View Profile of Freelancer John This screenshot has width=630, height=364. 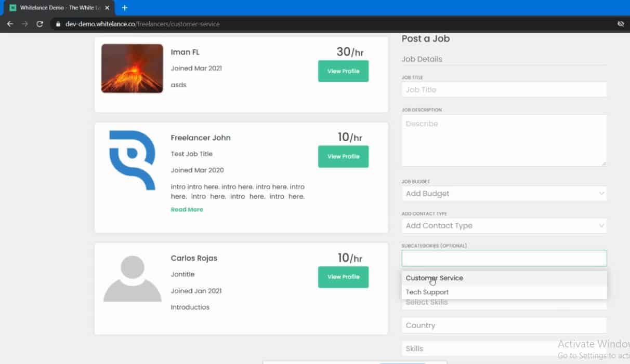coord(343,156)
